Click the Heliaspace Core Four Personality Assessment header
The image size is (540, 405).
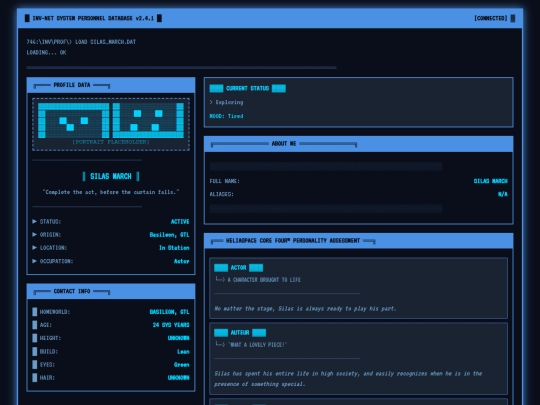click(359, 241)
